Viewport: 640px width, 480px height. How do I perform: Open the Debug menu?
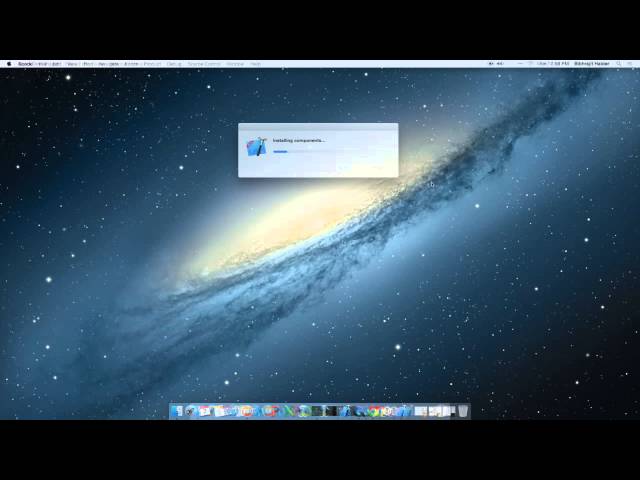click(x=174, y=64)
